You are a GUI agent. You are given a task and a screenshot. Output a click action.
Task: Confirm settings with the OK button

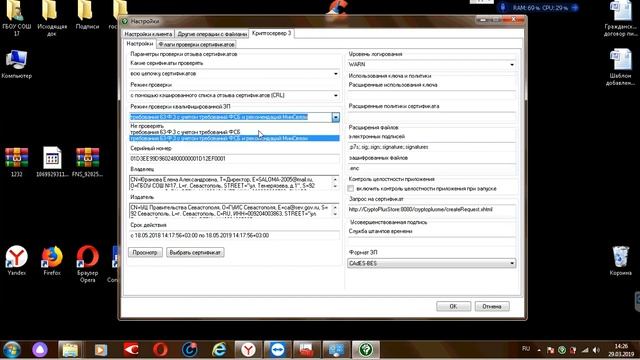[x=453, y=306]
